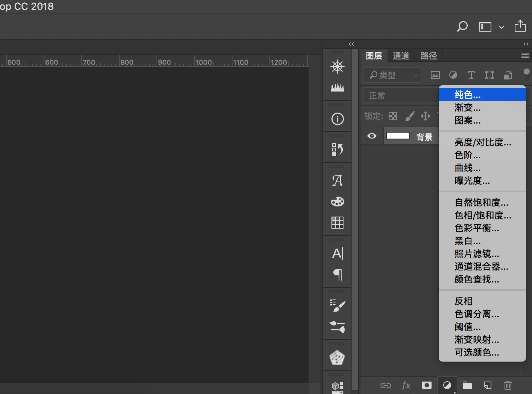Viewport: 532px width, 394px height.
Task: Choose 黑白... adjustment
Action: 482,241
